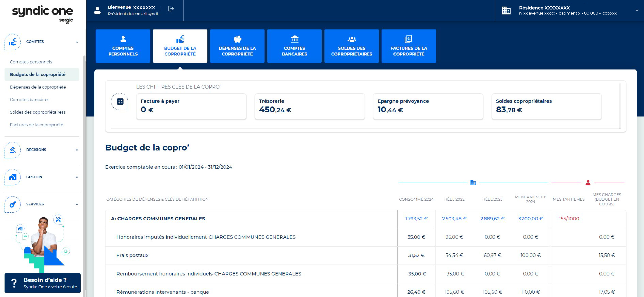Open Factures de la copropriété sidebar link
644x297 pixels.
36,125
